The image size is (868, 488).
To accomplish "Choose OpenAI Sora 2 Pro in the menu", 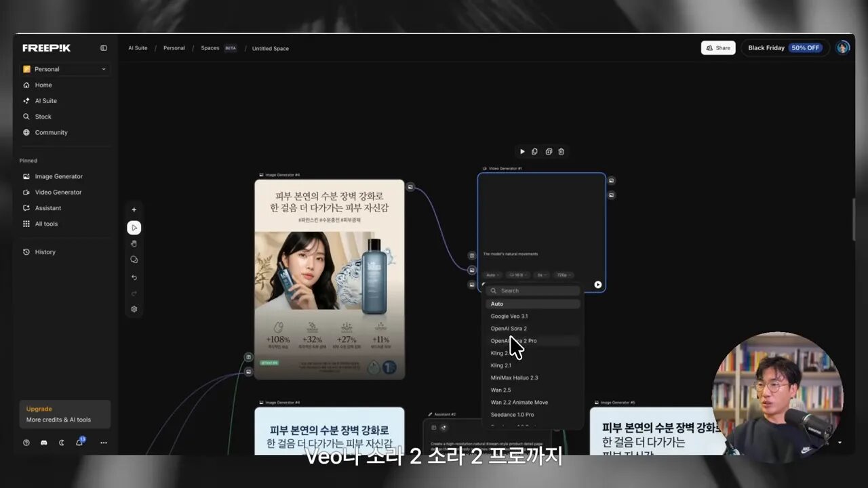I will (513, 340).
